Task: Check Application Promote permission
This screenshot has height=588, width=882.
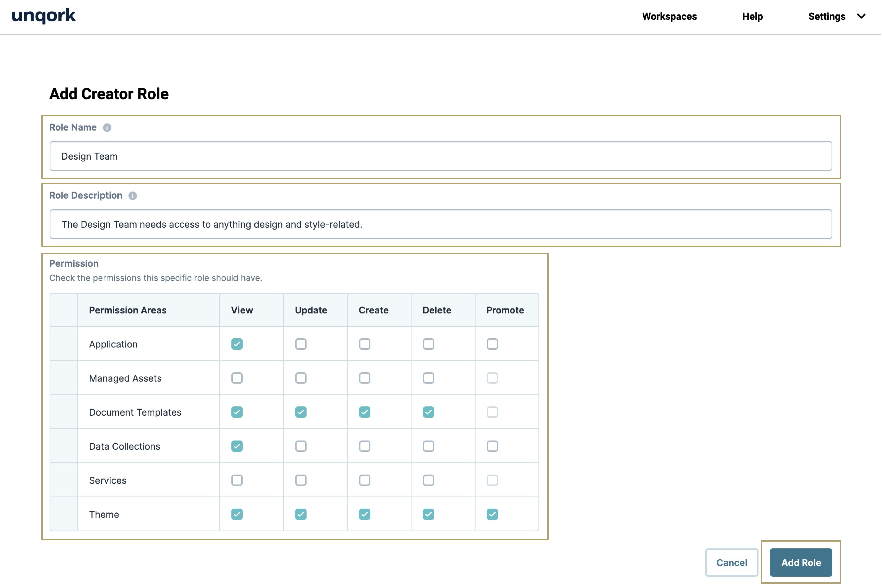Action: pos(493,344)
